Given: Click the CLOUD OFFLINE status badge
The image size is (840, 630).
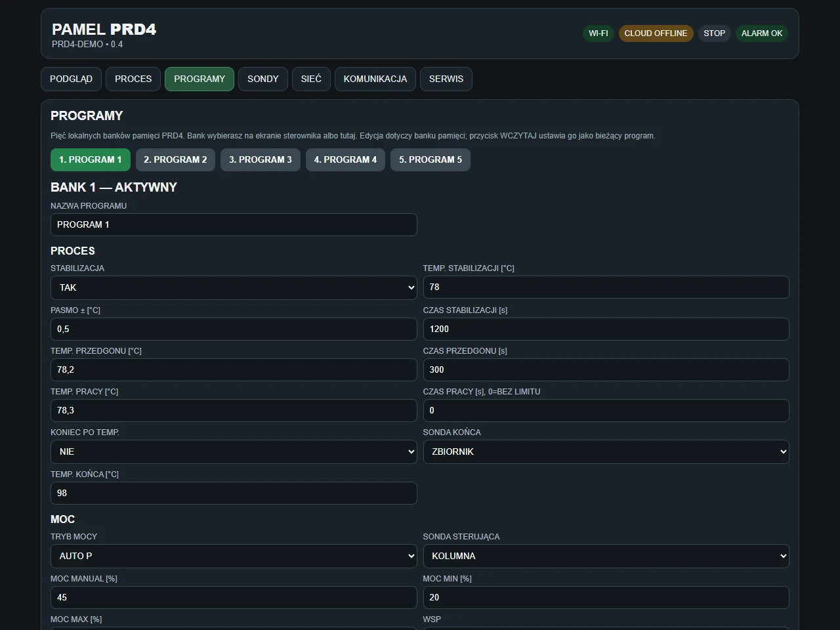Looking at the screenshot, I should 656,33.
